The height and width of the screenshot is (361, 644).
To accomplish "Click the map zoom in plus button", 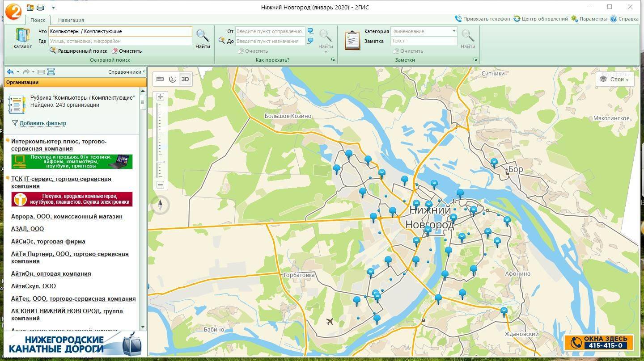I will pos(161,97).
